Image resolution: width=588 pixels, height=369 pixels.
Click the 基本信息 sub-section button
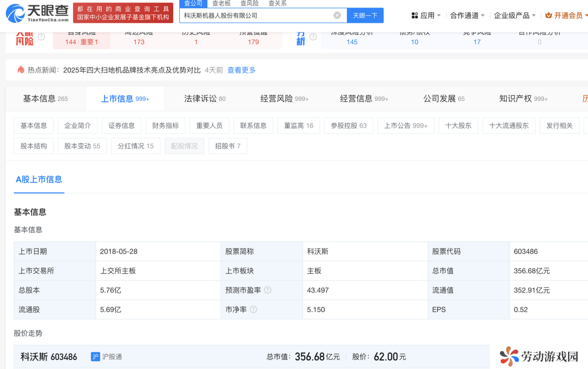pos(34,126)
